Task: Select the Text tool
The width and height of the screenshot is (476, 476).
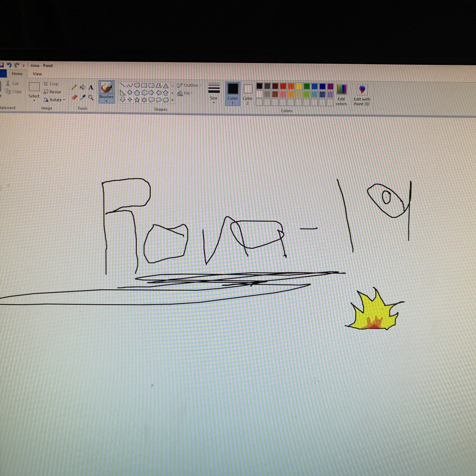Action: [x=91, y=87]
